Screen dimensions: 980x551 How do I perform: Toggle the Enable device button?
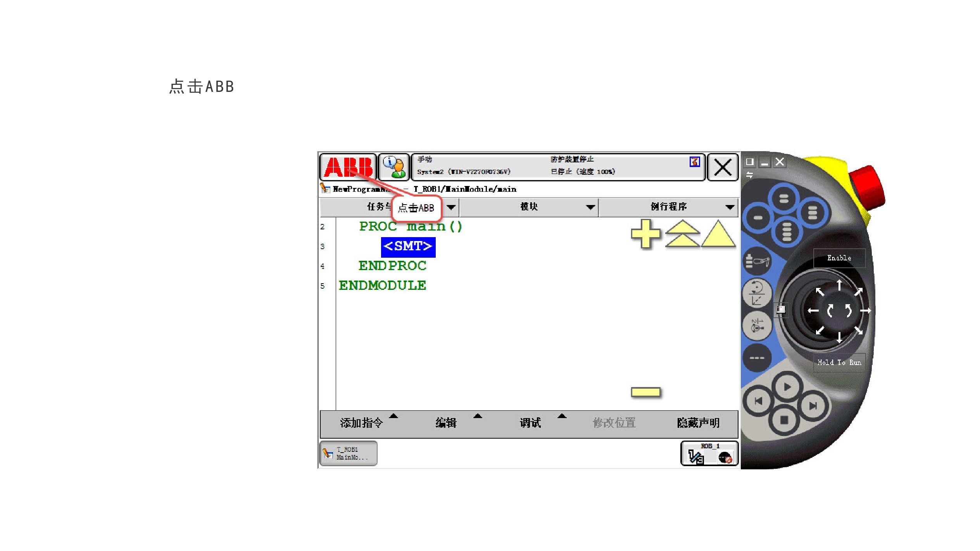tap(839, 258)
